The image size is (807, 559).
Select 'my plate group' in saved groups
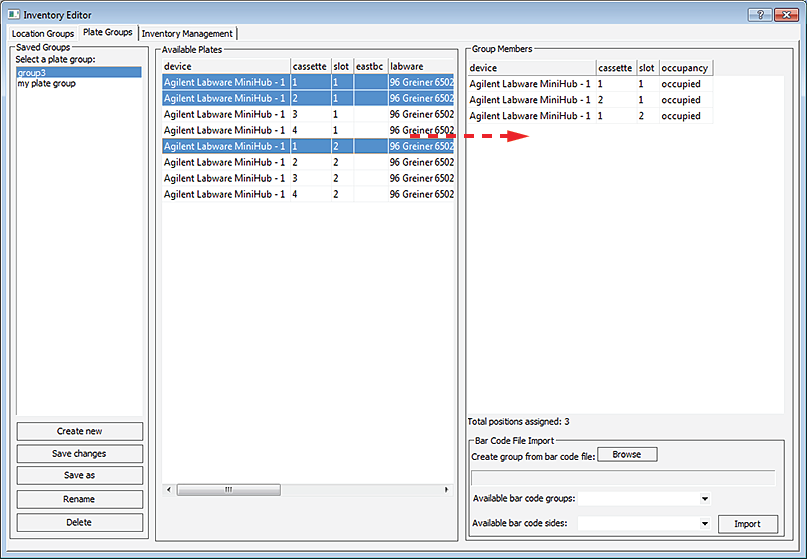46,84
